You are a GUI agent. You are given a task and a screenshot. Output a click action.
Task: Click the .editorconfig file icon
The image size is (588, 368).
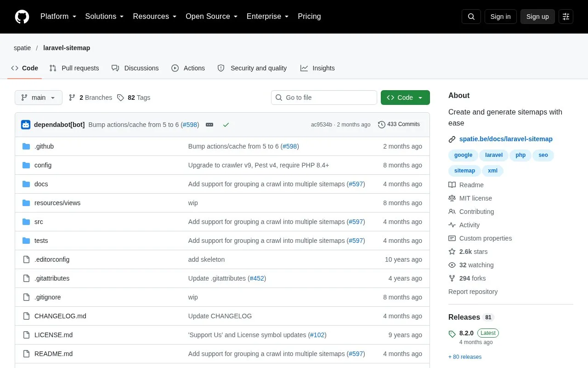[x=26, y=259]
